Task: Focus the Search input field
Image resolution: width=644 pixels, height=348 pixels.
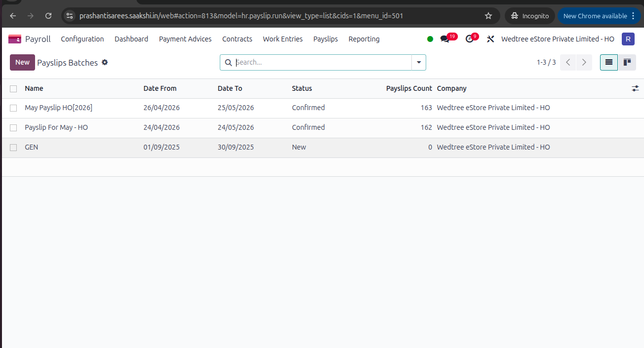Action: point(322,62)
